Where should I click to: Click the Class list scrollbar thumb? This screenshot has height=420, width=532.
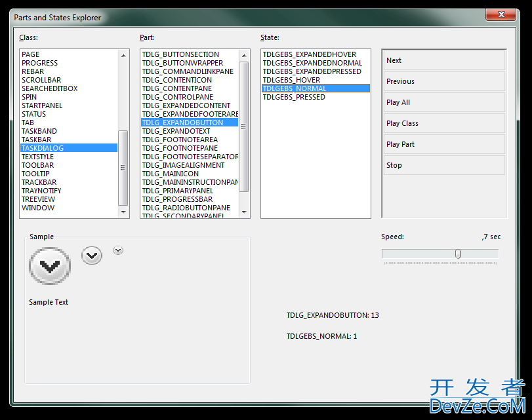(x=123, y=168)
